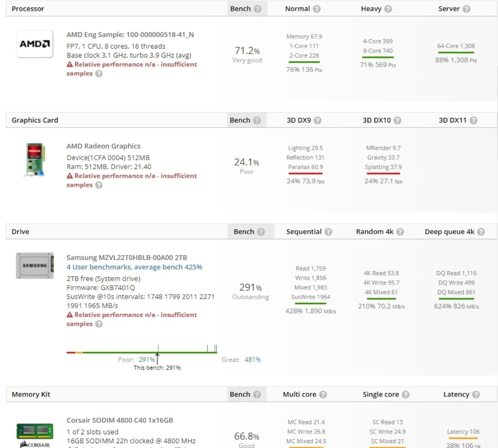The width and height of the screenshot is (498, 448).
Task: Click help icon next to Sequential
Action: click(328, 232)
